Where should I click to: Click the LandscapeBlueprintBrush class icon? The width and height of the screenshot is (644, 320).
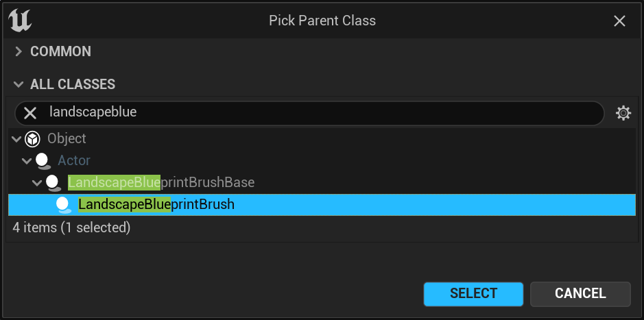pyautogui.click(x=63, y=205)
